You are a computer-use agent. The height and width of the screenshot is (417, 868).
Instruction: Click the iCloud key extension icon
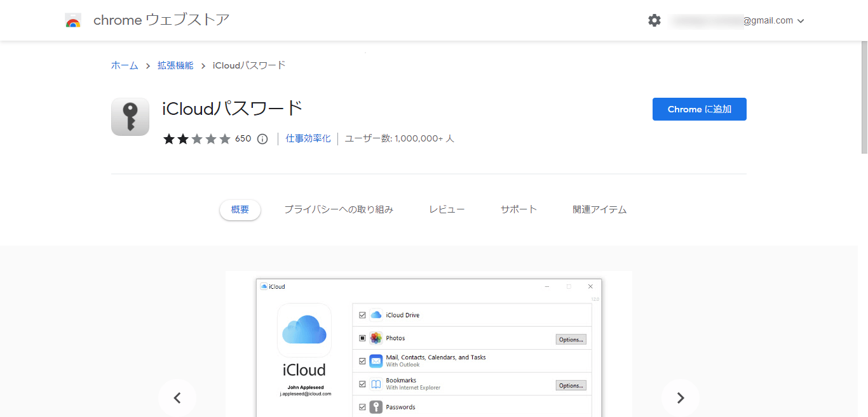pos(130,117)
